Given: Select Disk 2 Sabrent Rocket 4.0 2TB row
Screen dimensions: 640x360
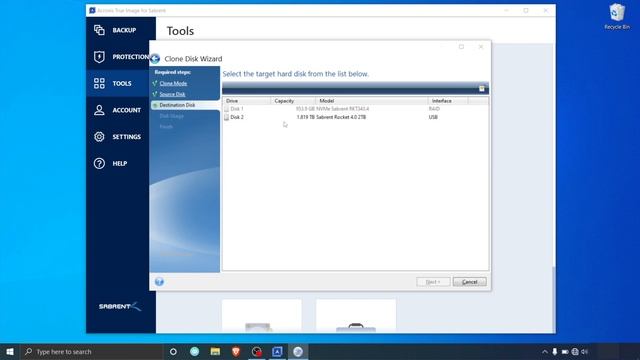Looking at the screenshot, I should (x=355, y=117).
